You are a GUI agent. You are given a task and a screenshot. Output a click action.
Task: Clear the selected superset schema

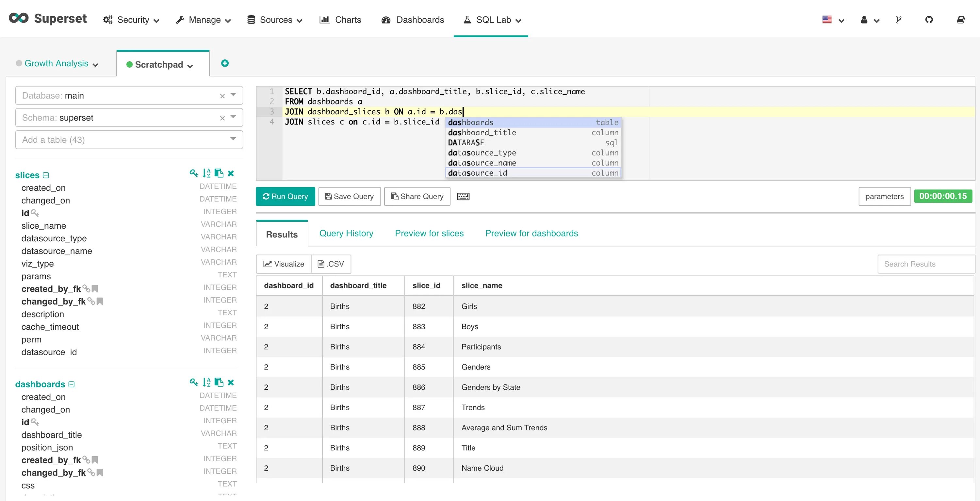[x=222, y=118]
